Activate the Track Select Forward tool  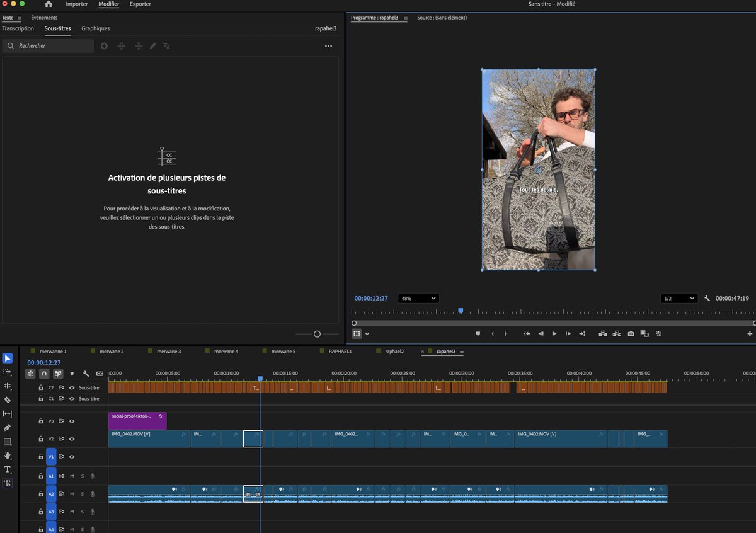[8, 372]
